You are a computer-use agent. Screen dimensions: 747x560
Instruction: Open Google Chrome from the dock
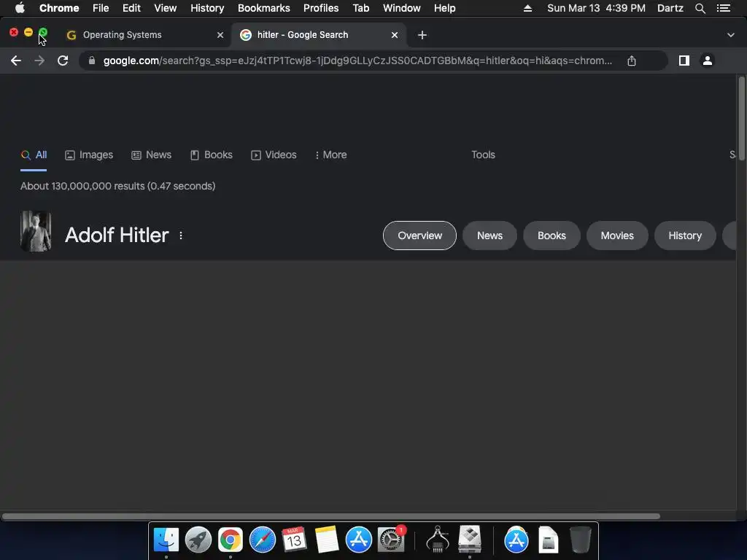point(231,540)
